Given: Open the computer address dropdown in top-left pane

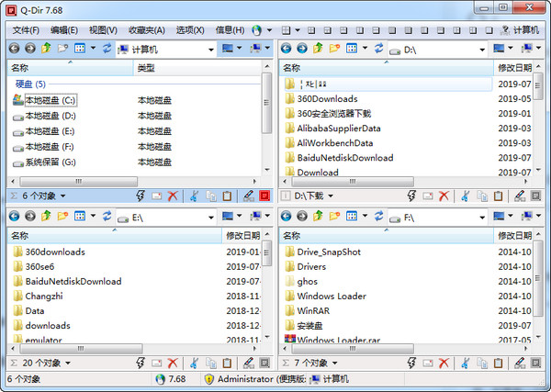Looking at the screenshot, I should click(x=211, y=50).
